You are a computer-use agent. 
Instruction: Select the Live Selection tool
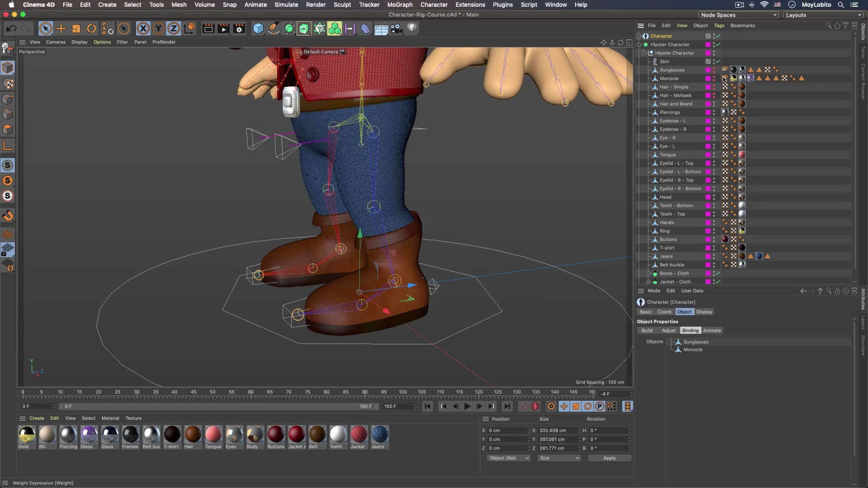pyautogui.click(x=46, y=28)
